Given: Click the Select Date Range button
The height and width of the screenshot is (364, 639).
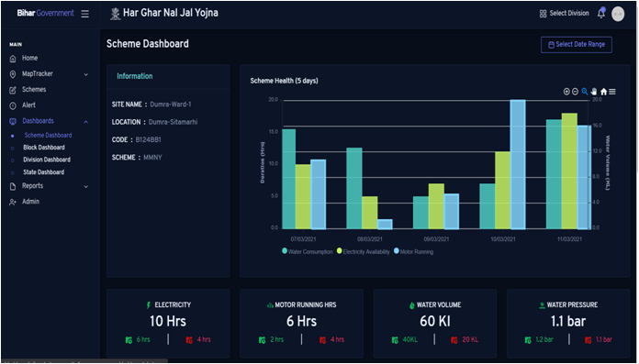Looking at the screenshot, I should pos(577,44).
